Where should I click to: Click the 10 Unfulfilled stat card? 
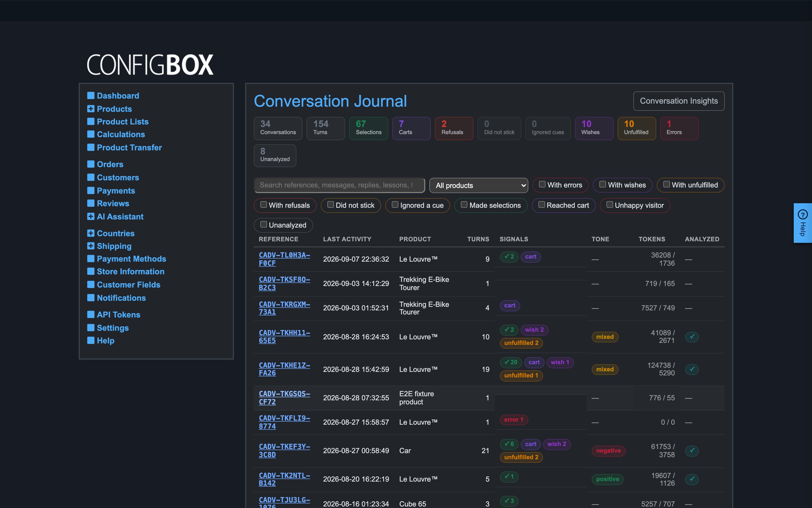pyautogui.click(x=636, y=128)
